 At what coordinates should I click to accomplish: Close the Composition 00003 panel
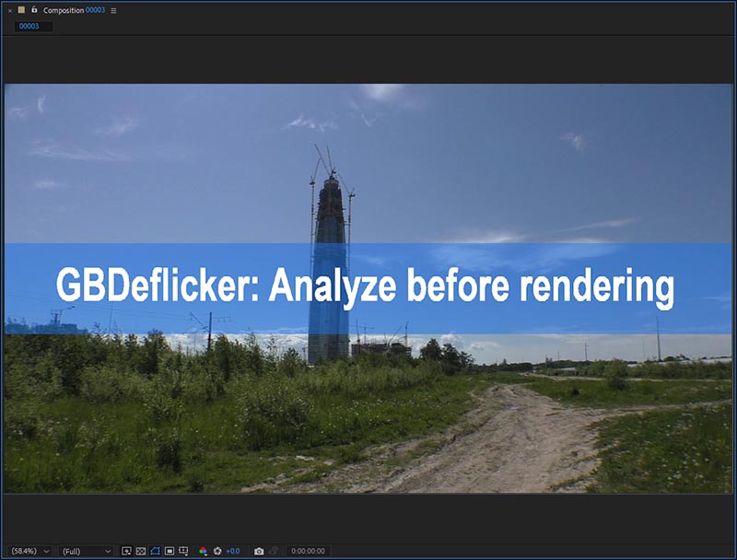pyautogui.click(x=10, y=10)
